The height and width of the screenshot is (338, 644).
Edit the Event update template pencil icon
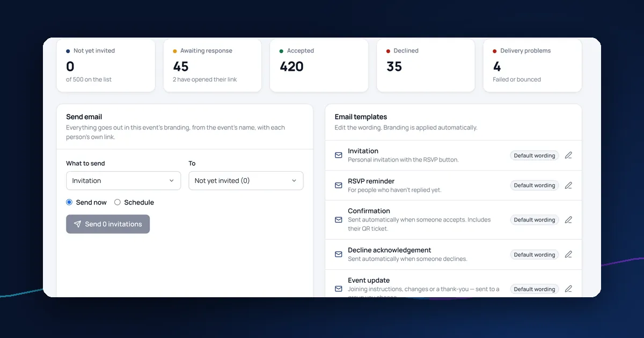tap(568, 289)
